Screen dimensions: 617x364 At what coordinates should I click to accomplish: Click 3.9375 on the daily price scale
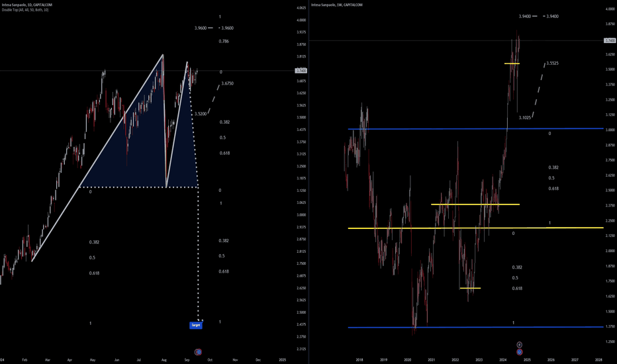tap(301, 32)
